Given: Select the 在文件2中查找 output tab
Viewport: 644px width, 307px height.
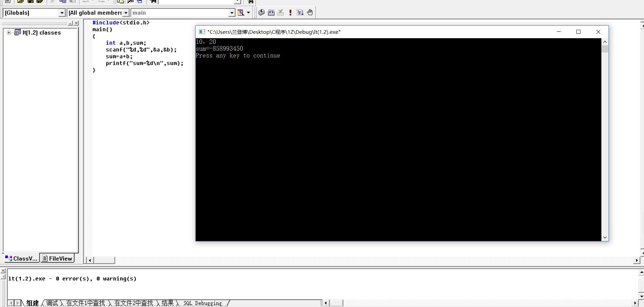Looking at the screenshot, I should 134,303.
